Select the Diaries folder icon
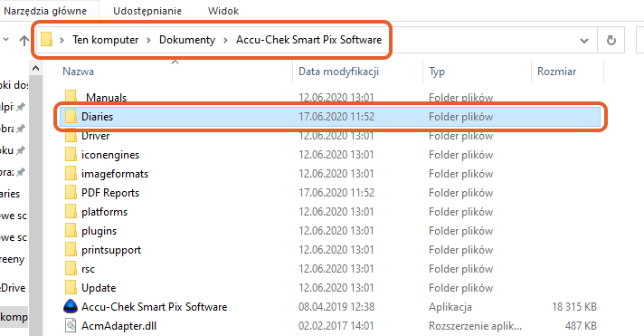Screen dimensions: 644x336 [x=71, y=117]
